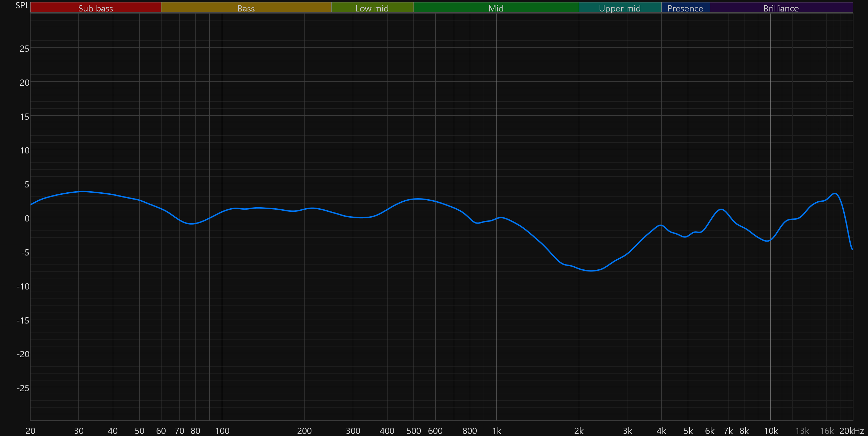Click the 1k frequency axis label
This screenshot has width=868, height=436.
496,431
